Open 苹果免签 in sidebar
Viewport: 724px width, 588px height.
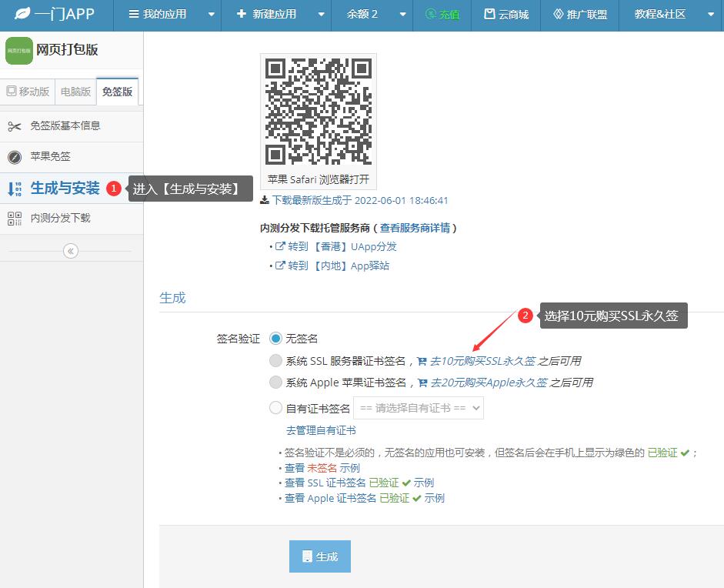72,157
